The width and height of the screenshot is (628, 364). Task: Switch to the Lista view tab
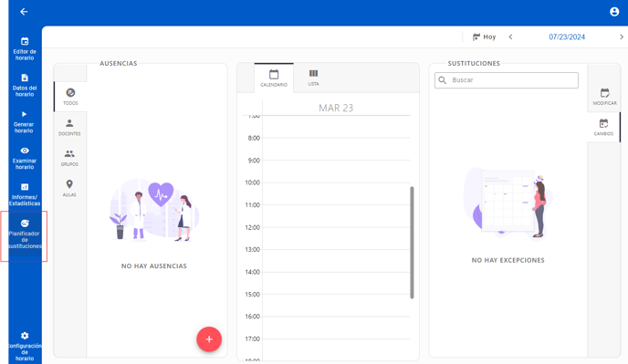(x=313, y=78)
